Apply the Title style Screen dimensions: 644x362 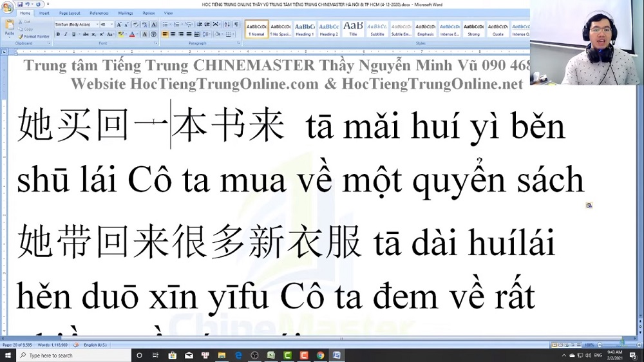point(353,29)
